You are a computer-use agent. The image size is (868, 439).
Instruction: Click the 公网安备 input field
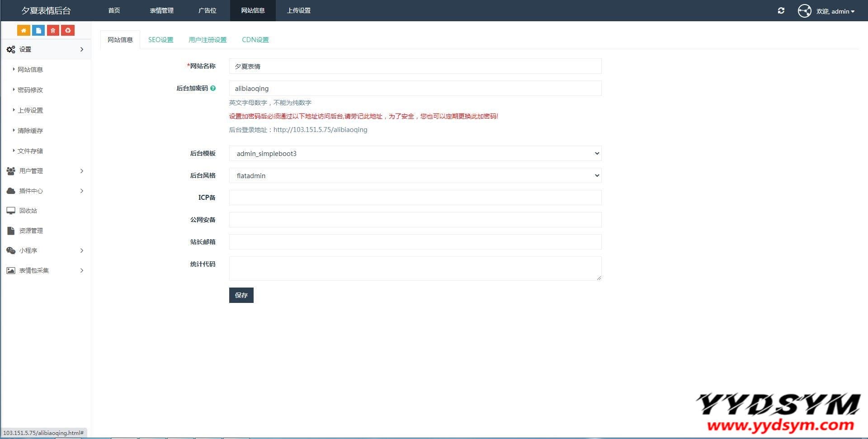(x=415, y=220)
